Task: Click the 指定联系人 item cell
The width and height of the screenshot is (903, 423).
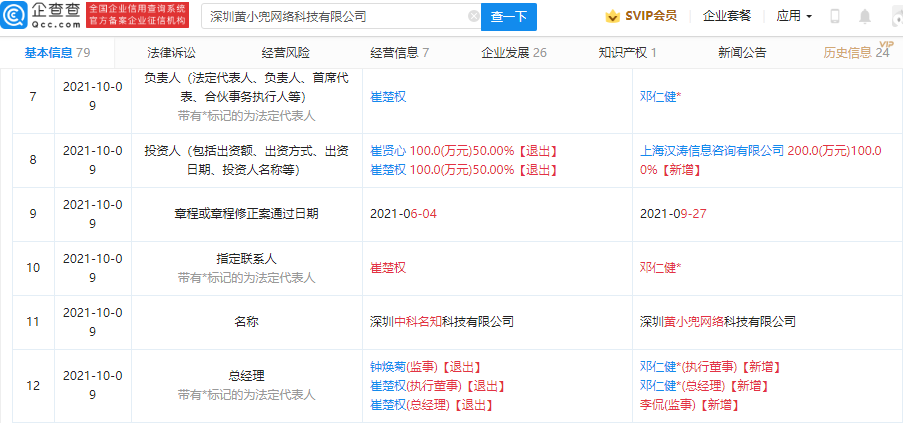Action: (x=246, y=268)
